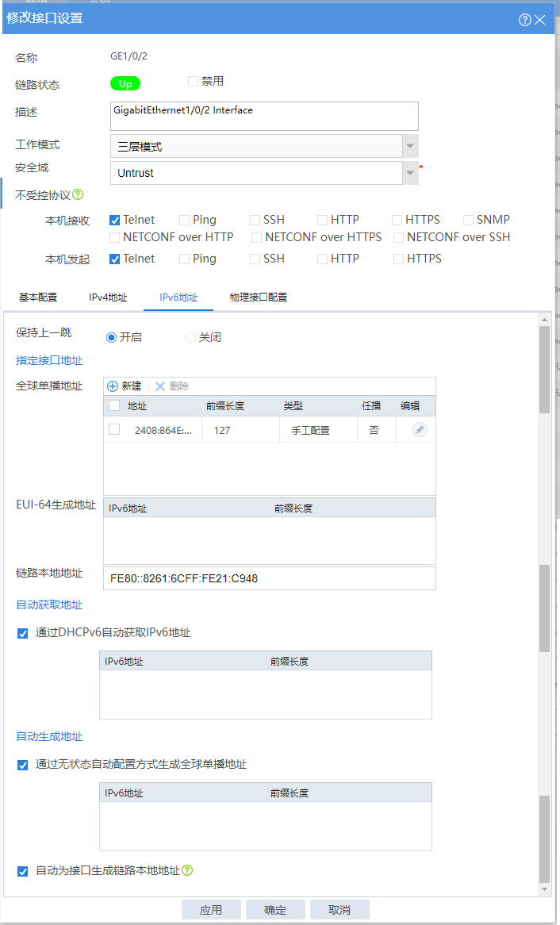Enable Ping under 本机发起
This screenshot has width=560, height=925.
184,259
